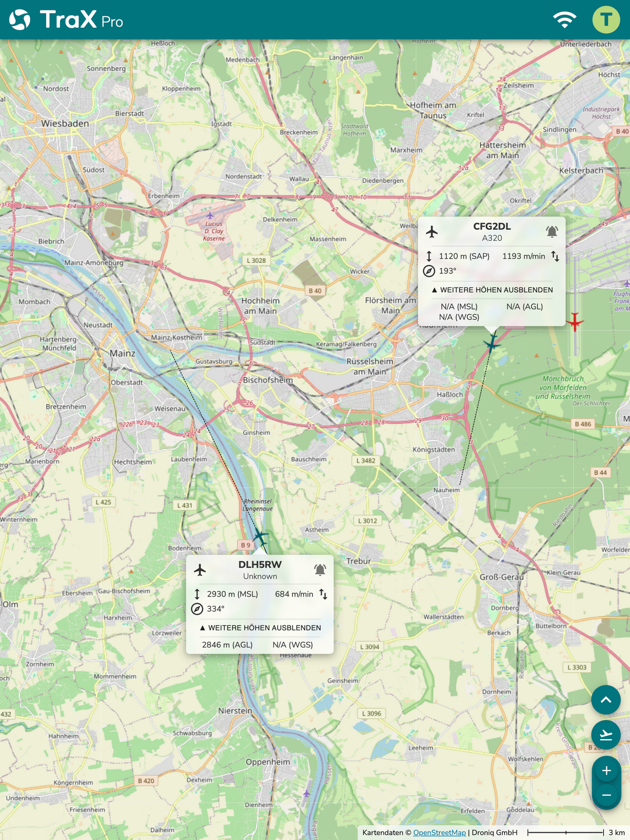Select the red aircraft marker on map
This screenshot has height=840, width=630.
575,321
